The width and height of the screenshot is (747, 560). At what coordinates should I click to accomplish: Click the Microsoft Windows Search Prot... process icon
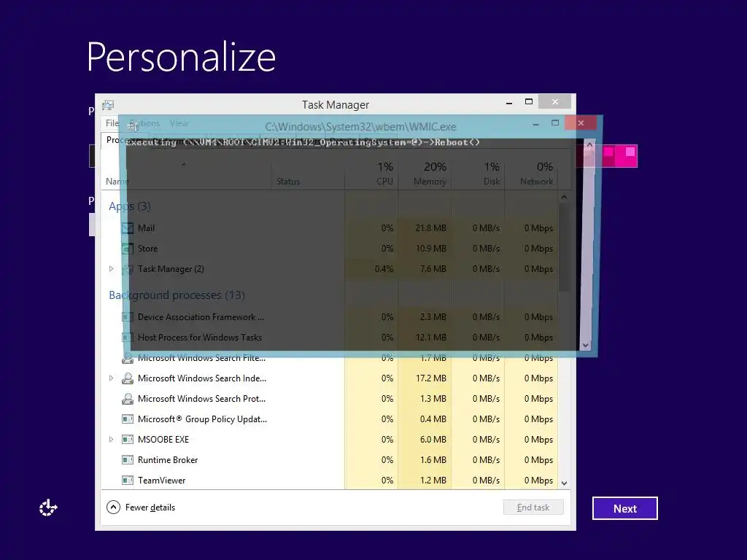(127, 399)
